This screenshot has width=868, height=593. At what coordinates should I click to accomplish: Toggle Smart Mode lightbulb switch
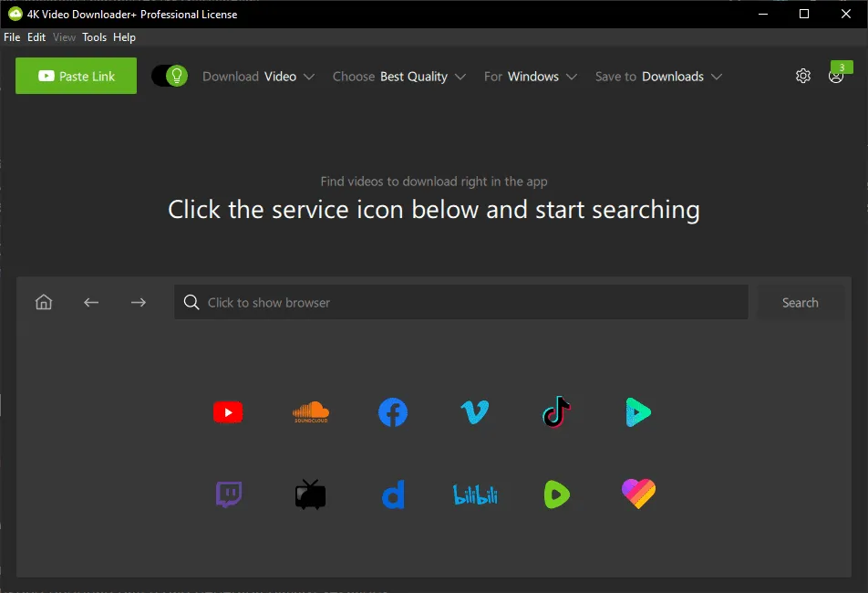pos(170,76)
